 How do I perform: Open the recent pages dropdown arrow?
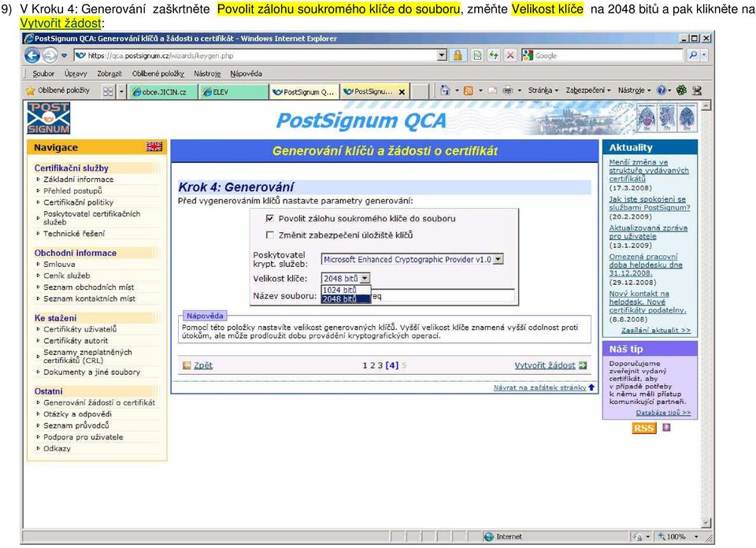point(64,56)
